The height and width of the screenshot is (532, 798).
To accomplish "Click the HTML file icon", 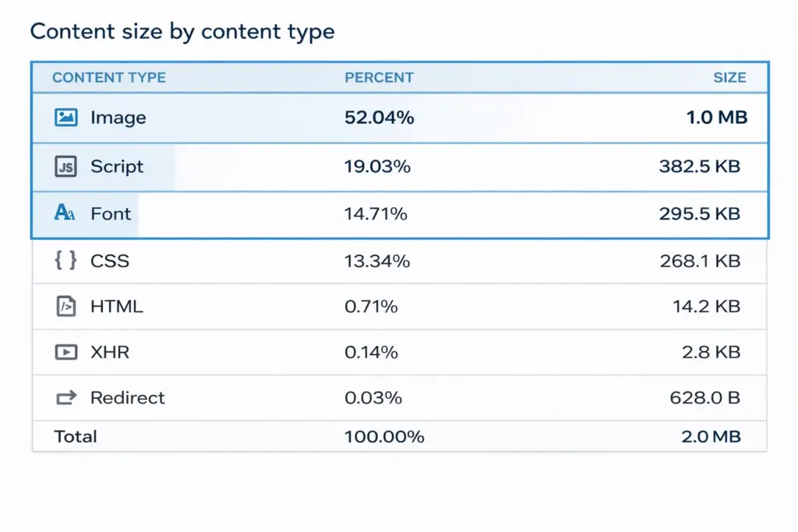I will click(66, 306).
